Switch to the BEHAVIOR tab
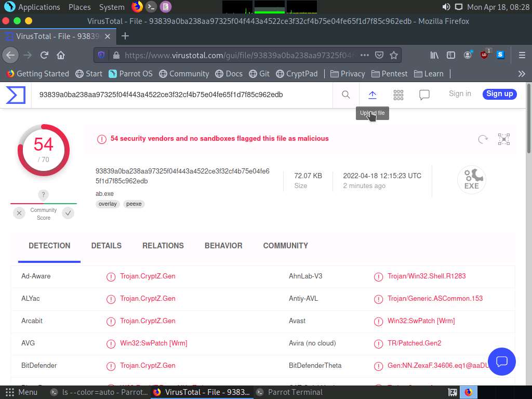Viewport: 532px width, 399px height. 223,246
